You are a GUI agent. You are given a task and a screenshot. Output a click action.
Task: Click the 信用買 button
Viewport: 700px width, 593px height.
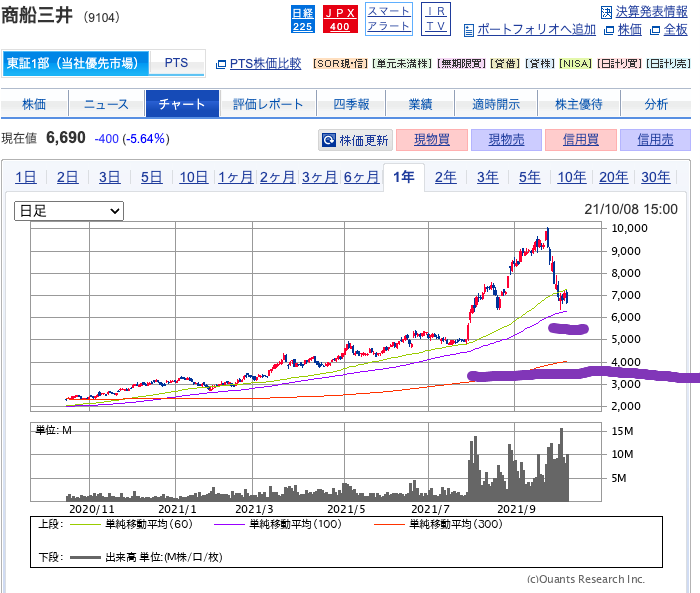pyautogui.click(x=581, y=140)
